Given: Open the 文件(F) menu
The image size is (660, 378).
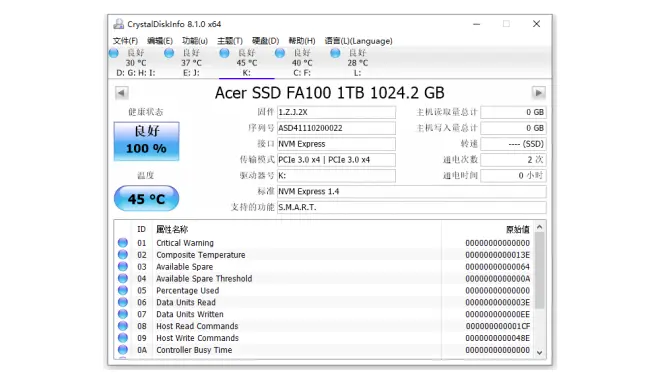Looking at the screenshot, I should coord(125,41).
